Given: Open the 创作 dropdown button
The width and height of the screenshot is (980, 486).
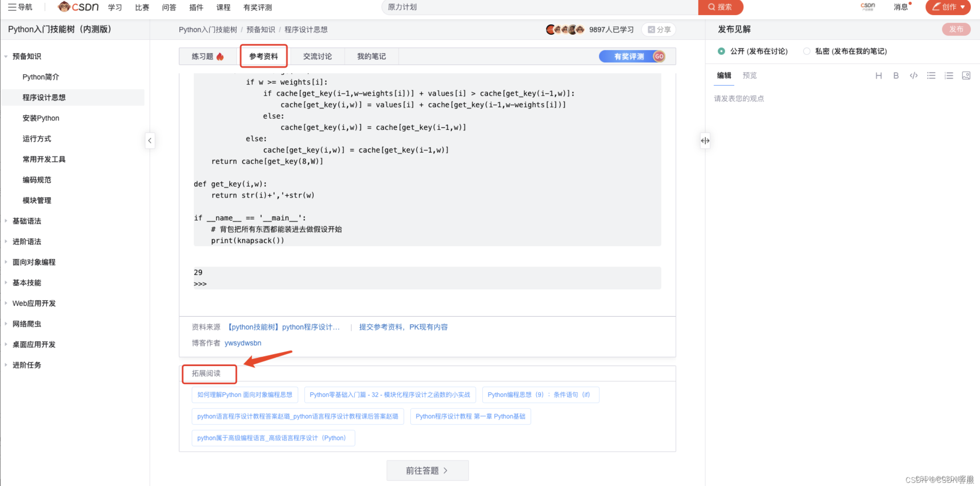Looking at the screenshot, I should [x=948, y=7].
